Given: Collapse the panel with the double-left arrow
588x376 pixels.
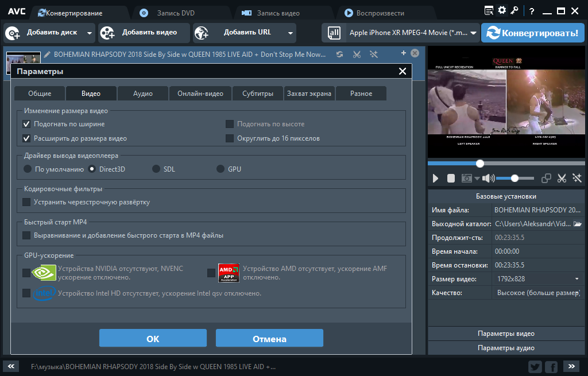Looking at the screenshot, I should [11, 366].
